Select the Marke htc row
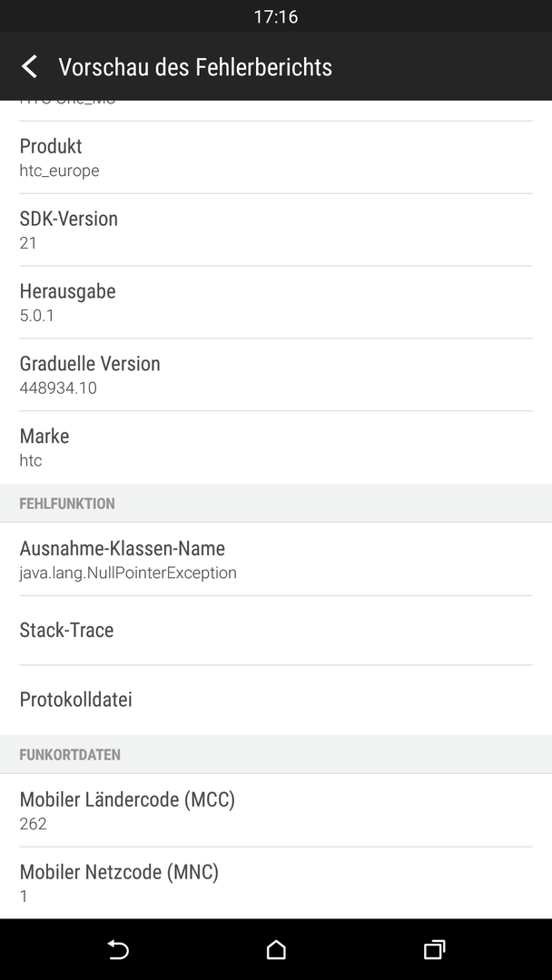The image size is (552, 980). [276, 447]
